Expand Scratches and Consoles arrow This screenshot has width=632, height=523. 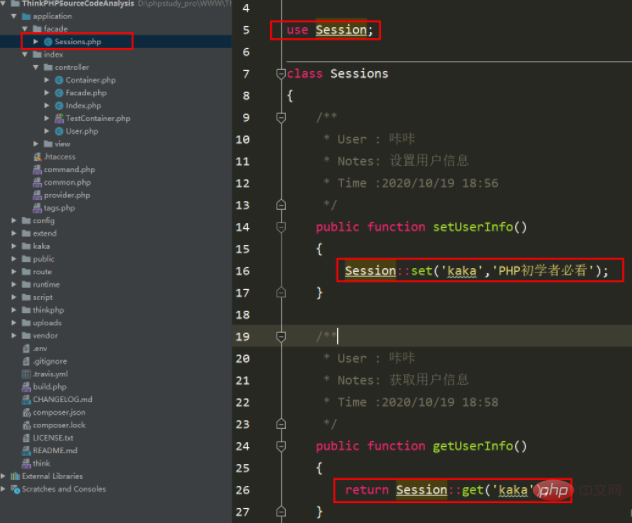point(3,489)
